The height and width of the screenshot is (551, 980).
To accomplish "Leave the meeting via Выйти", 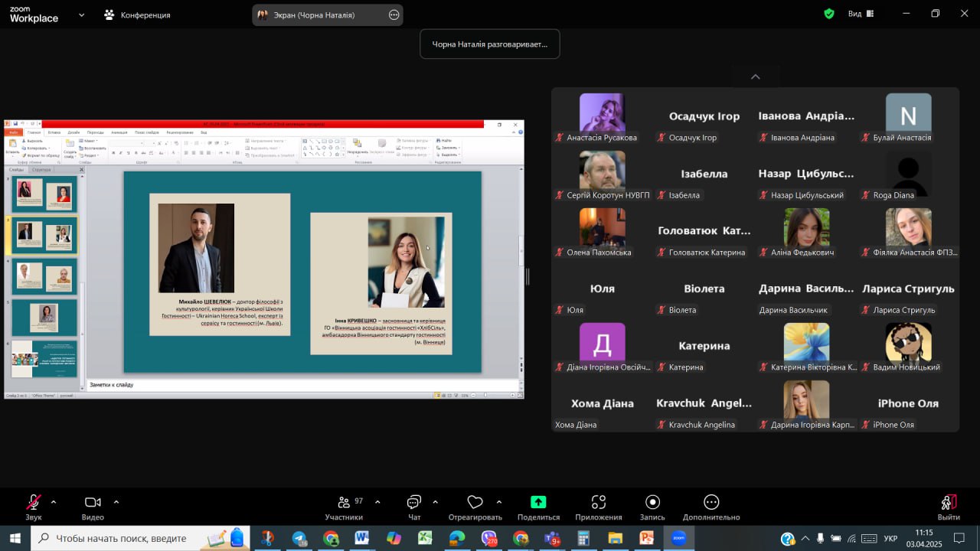I will click(949, 503).
